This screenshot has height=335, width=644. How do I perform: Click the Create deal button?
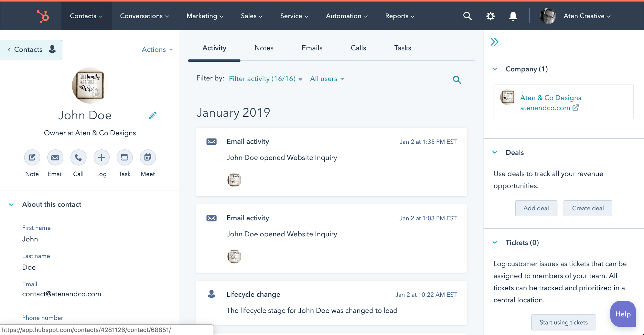pos(588,208)
